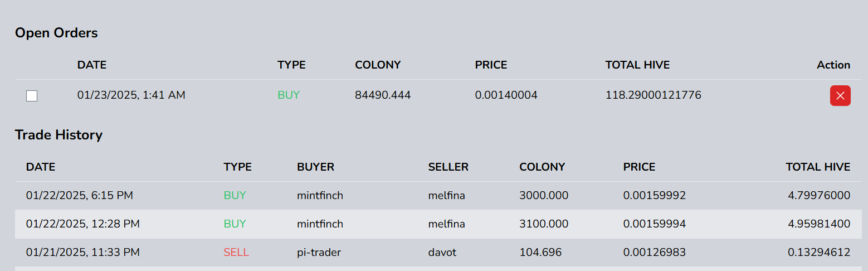The width and height of the screenshot is (868, 271).
Task: Check the box beside the 01/23/2025 order
Action: tap(32, 96)
